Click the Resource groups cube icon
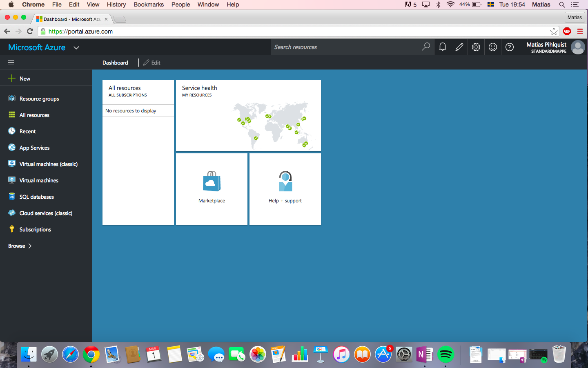Image resolution: width=588 pixels, height=368 pixels. [12, 99]
